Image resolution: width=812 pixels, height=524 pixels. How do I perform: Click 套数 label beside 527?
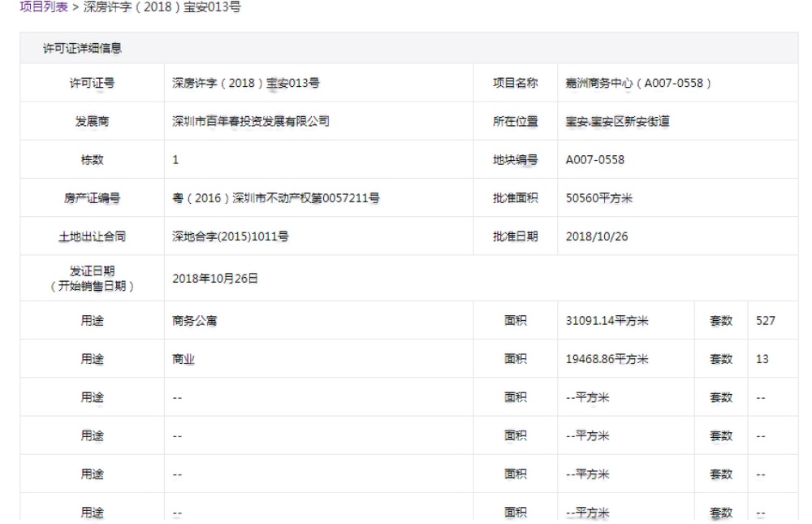(721, 321)
